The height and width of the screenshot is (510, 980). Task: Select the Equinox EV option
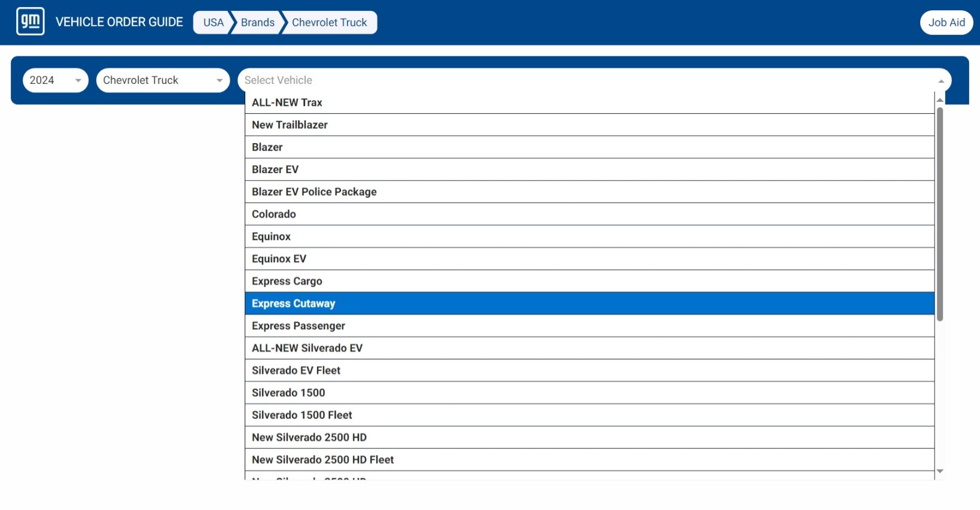coord(589,259)
